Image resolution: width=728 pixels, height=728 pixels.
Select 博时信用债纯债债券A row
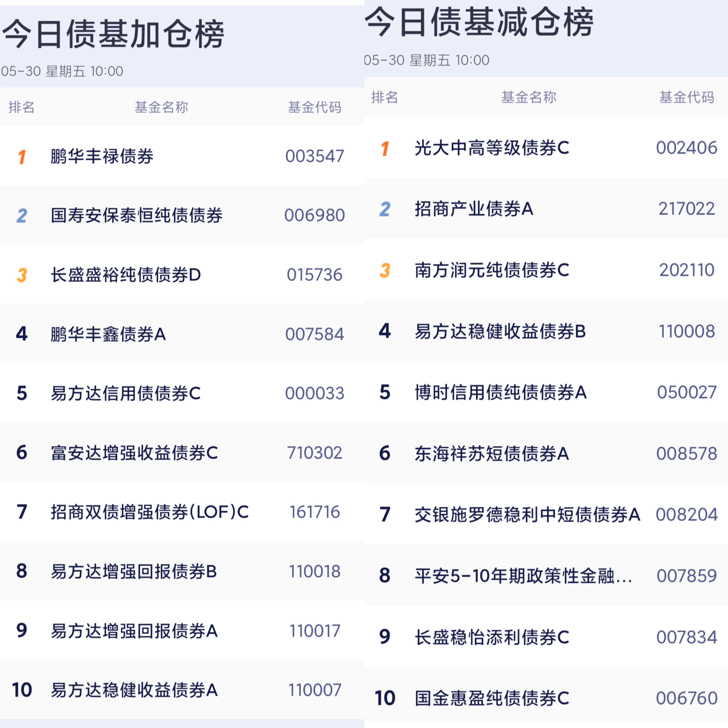[x=546, y=392]
